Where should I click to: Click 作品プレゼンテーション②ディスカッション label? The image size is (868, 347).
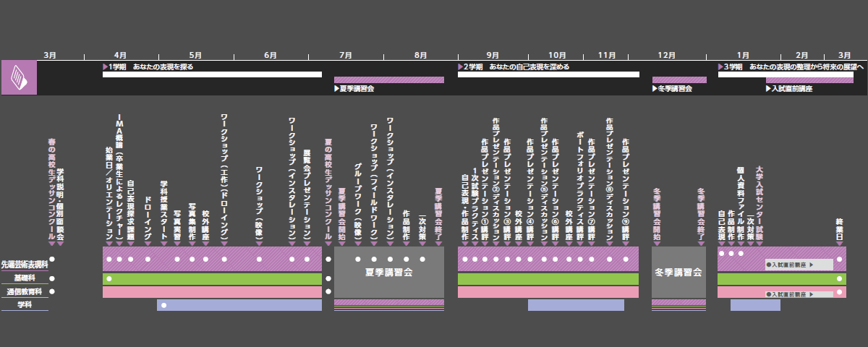pos(495,180)
